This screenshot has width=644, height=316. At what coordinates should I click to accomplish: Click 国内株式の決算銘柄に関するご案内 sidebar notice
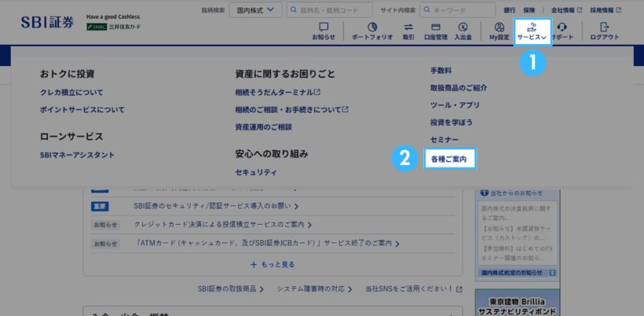point(516,212)
